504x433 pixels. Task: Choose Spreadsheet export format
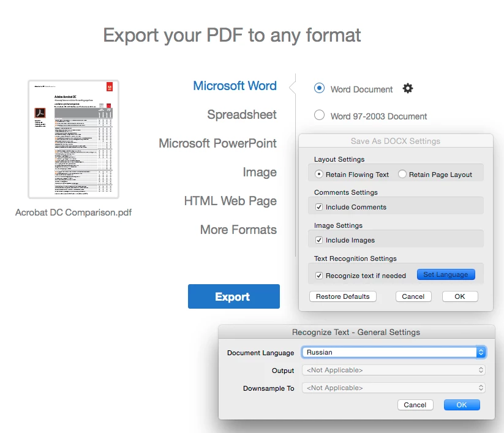(242, 115)
